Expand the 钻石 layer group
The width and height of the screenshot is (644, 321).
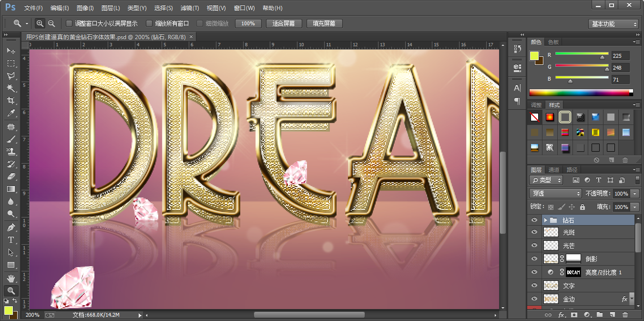[545, 220]
